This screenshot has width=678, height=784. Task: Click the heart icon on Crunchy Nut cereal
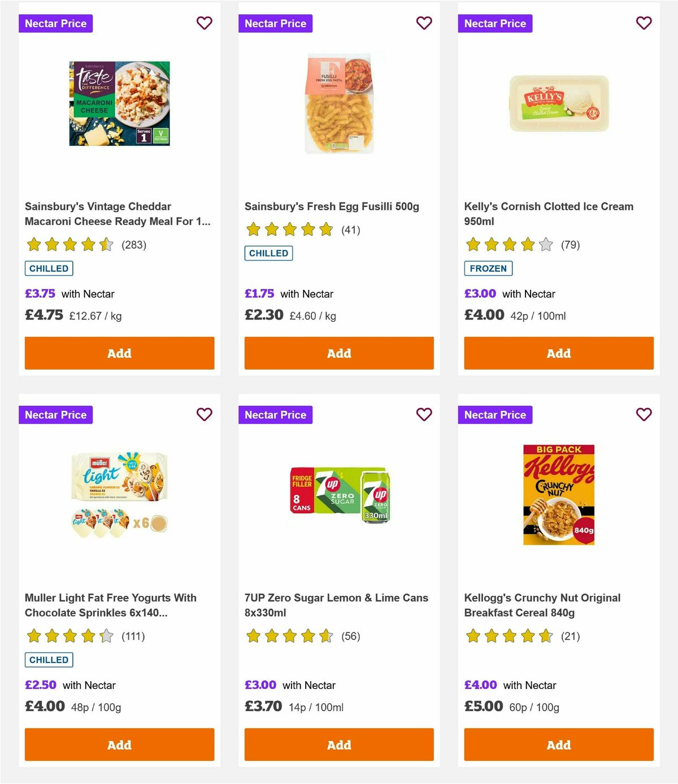tap(644, 414)
